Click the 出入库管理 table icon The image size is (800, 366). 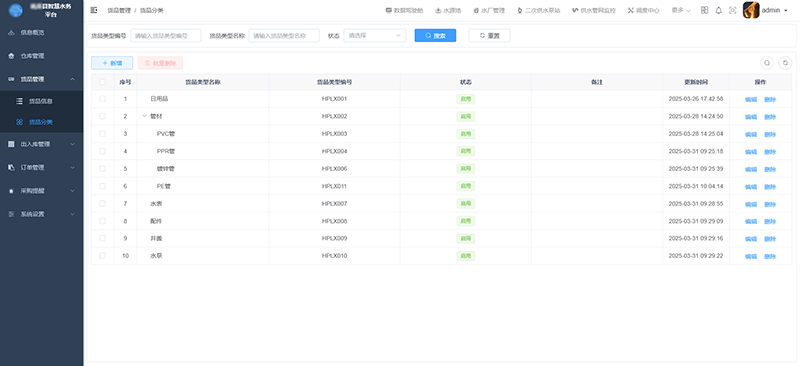pos(11,144)
